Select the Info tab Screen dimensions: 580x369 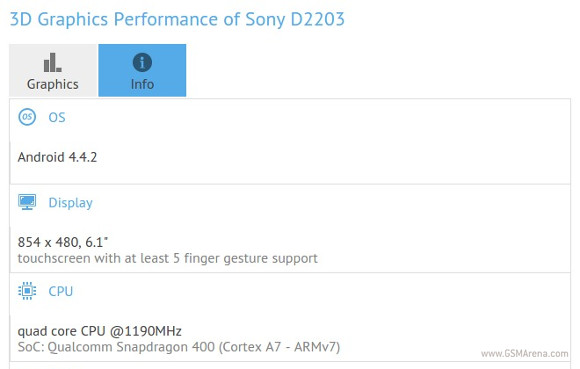(x=142, y=70)
